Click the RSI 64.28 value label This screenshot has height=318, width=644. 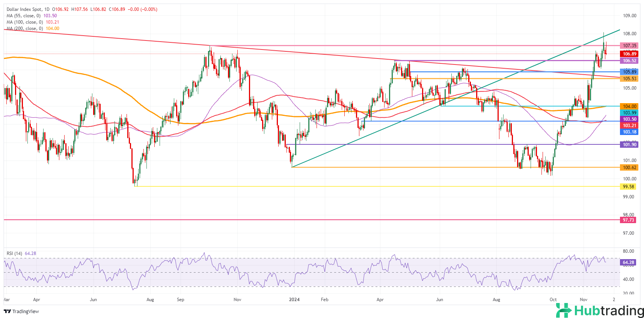(628, 262)
